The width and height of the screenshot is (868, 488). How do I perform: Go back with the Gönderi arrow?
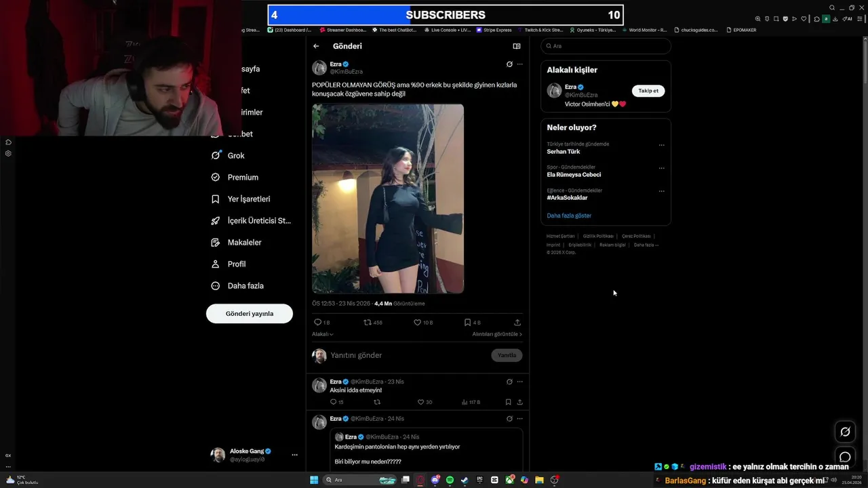[316, 46]
